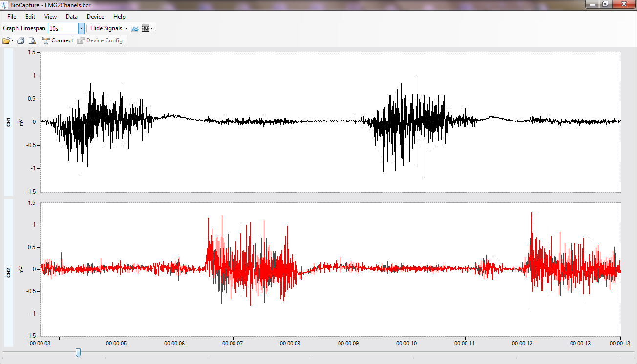637x364 pixels.
Task: Open print preview magnifier icon
Action: tap(31, 41)
